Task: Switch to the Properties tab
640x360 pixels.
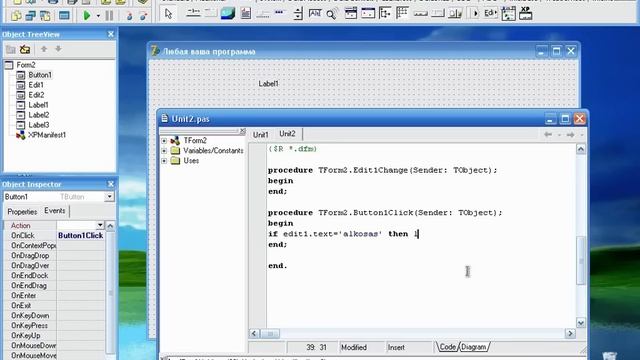Action: point(22,212)
